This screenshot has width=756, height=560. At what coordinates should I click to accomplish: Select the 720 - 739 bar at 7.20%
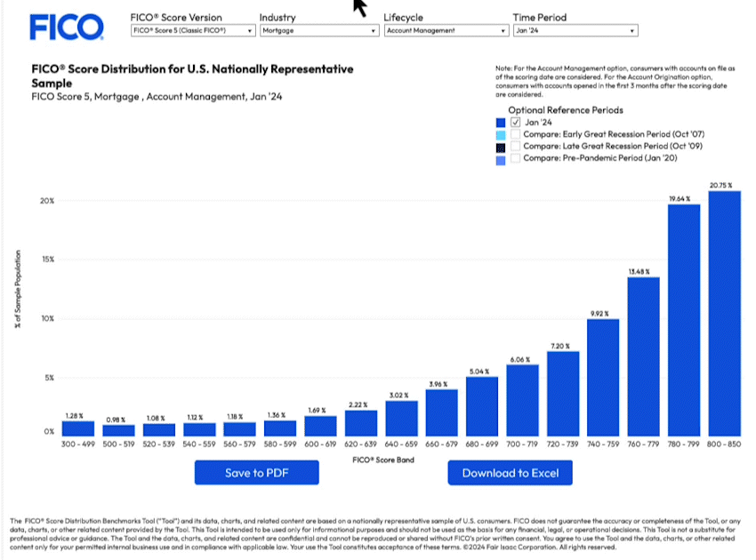coord(563,394)
